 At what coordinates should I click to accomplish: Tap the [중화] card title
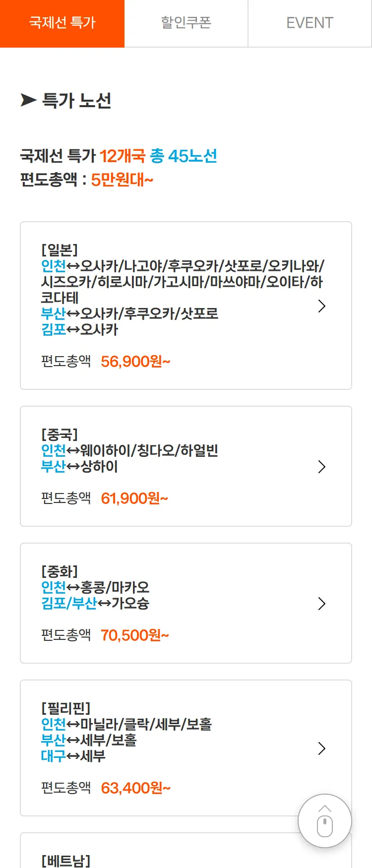(60, 572)
